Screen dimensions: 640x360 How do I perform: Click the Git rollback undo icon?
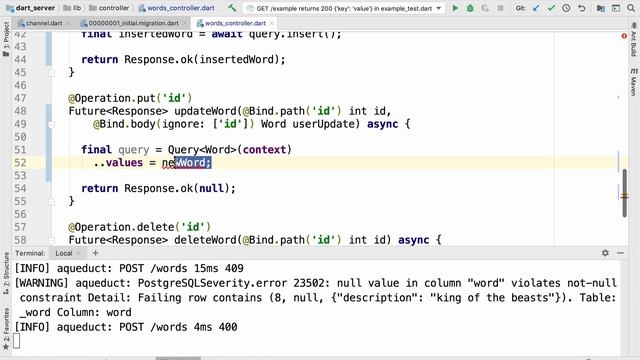coord(582,8)
